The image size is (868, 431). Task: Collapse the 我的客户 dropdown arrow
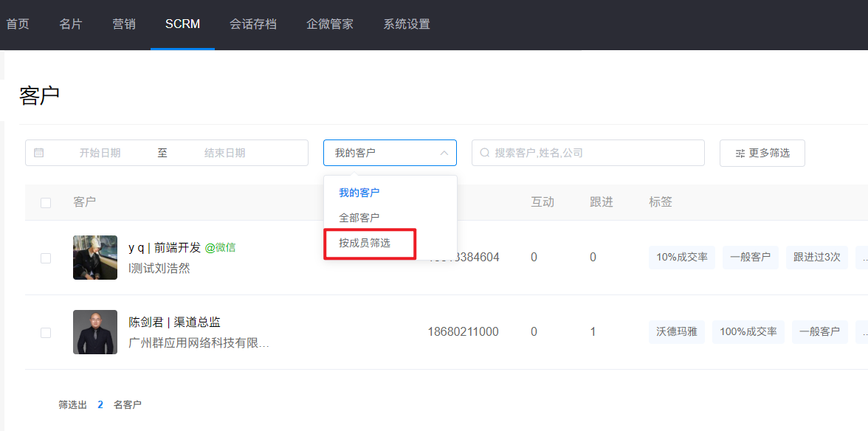click(444, 153)
